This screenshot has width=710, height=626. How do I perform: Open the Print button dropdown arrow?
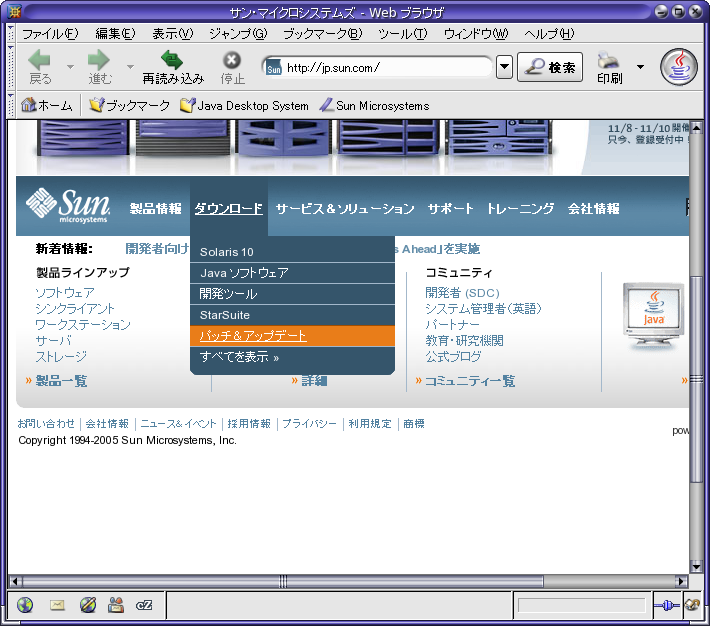point(640,67)
